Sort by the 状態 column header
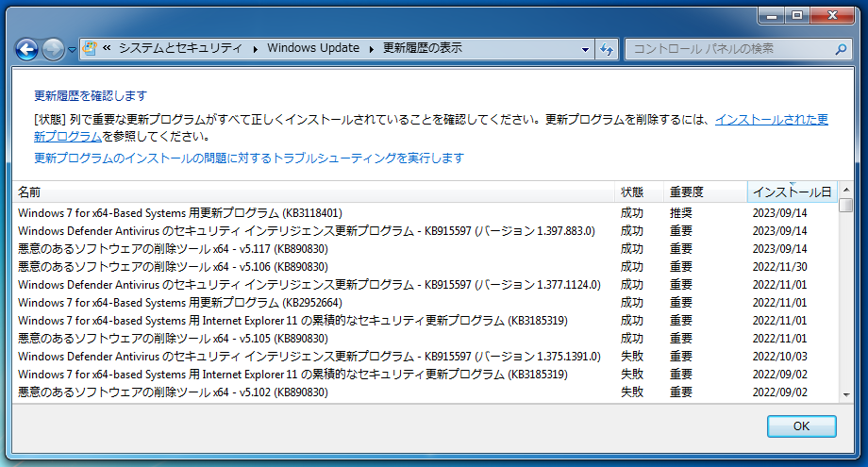The width and height of the screenshot is (868, 467). [639, 192]
